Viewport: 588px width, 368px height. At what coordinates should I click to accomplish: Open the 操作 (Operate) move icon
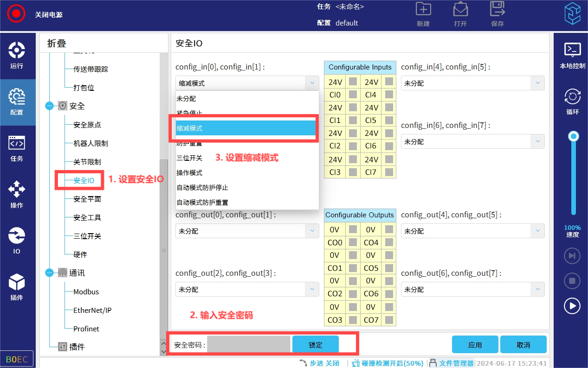pos(17,195)
